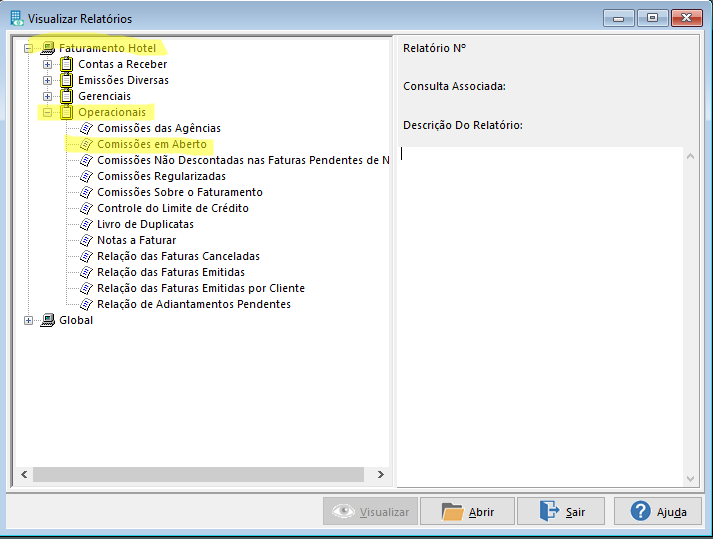
Task: Click report icon beside Comissões Não Descontadas
Action: 86,160
